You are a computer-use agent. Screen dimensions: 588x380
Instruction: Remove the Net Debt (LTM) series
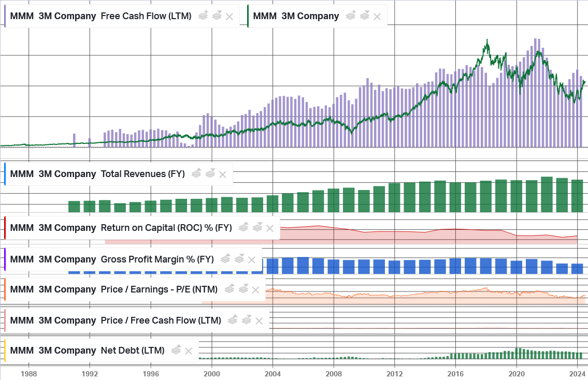point(189,351)
